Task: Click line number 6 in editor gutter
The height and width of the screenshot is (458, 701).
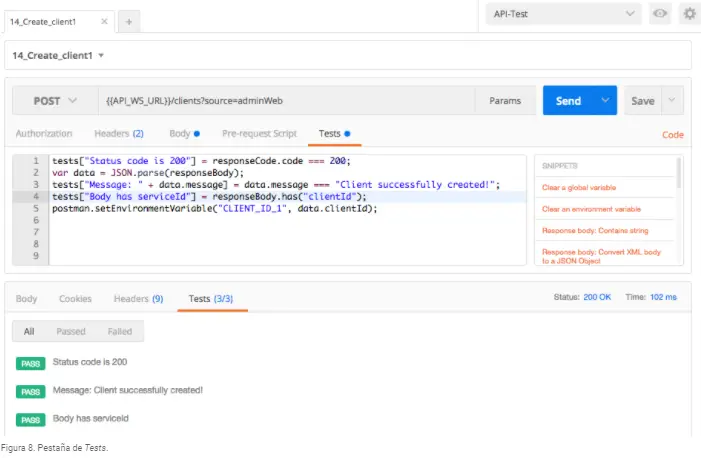Action: tap(36, 220)
